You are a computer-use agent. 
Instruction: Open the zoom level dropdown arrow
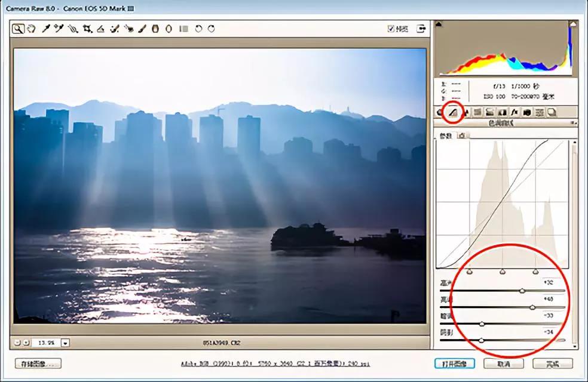65,343
